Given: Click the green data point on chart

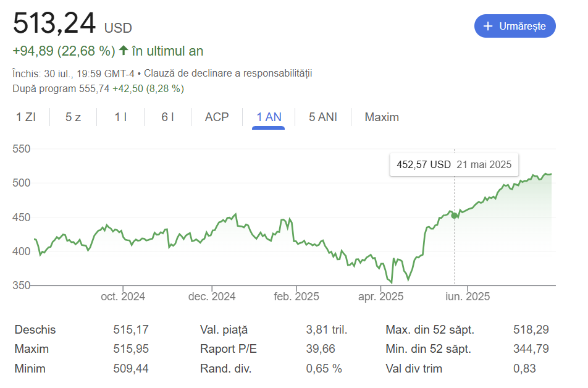Looking at the screenshot, I should coord(454,216).
